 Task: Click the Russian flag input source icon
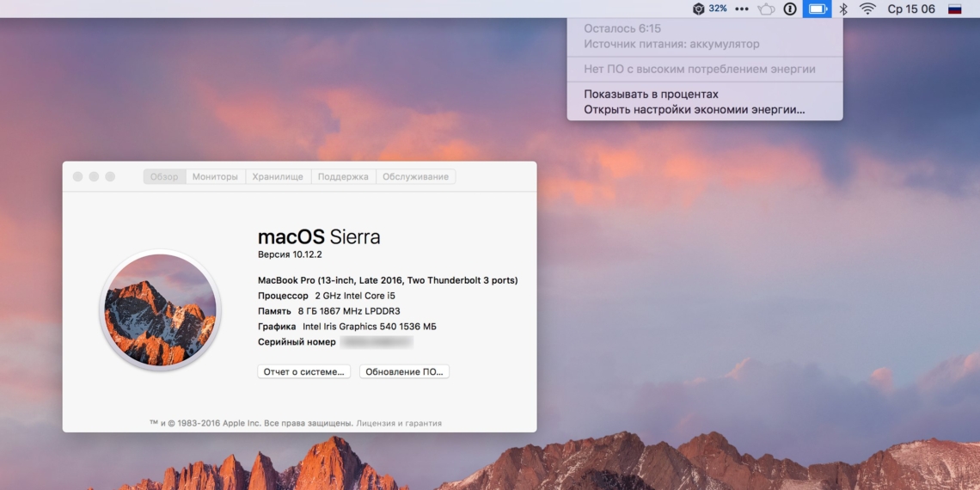coord(954,9)
